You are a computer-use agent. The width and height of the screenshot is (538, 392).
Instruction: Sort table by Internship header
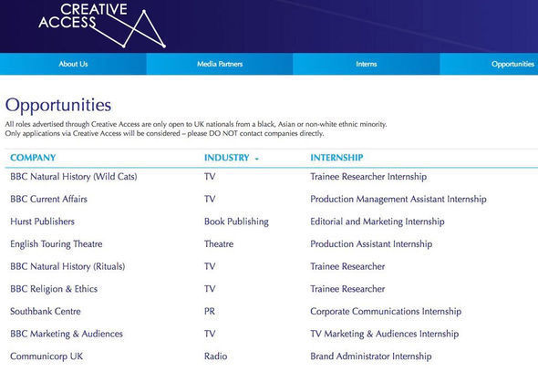tap(336, 158)
